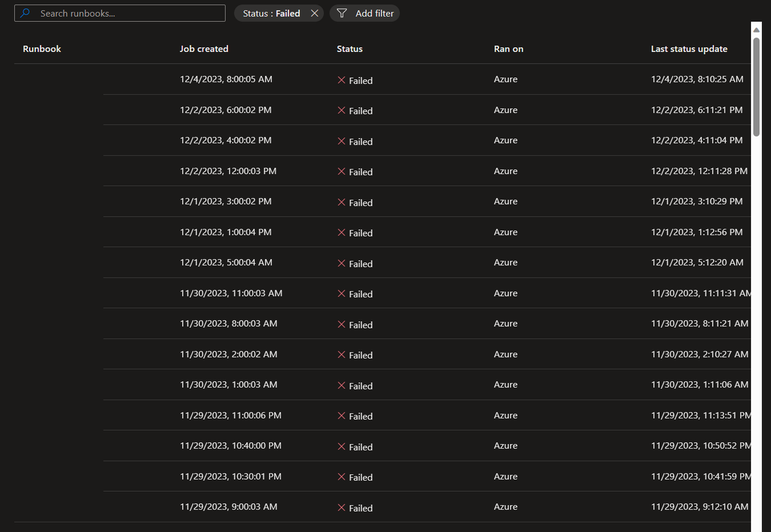
Task: Select job created 11/30/2023, 8:00:03 AM
Action: pyautogui.click(x=229, y=323)
